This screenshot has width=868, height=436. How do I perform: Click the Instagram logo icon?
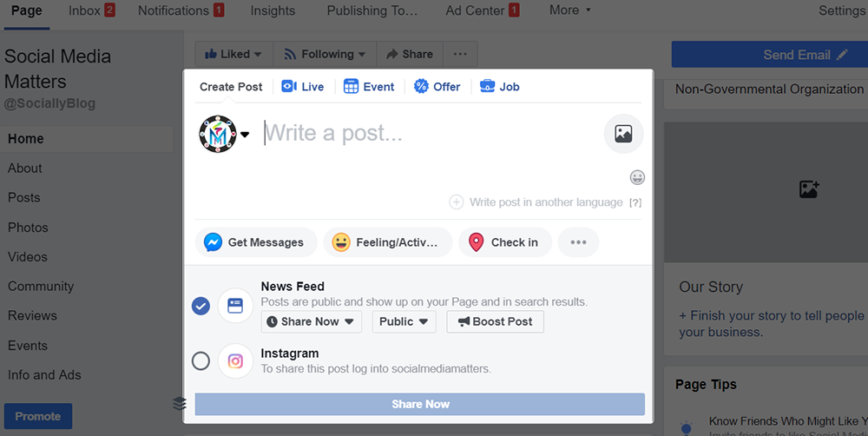[x=235, y=361]
